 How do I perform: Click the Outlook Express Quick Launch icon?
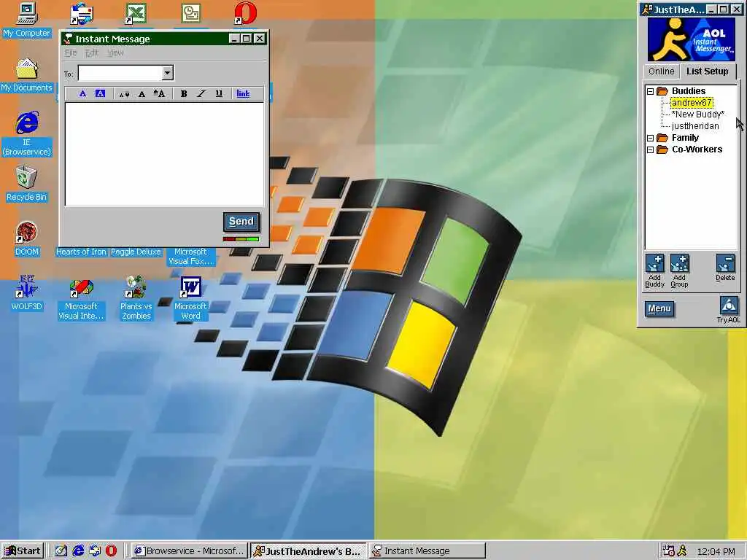pos(95,551)
